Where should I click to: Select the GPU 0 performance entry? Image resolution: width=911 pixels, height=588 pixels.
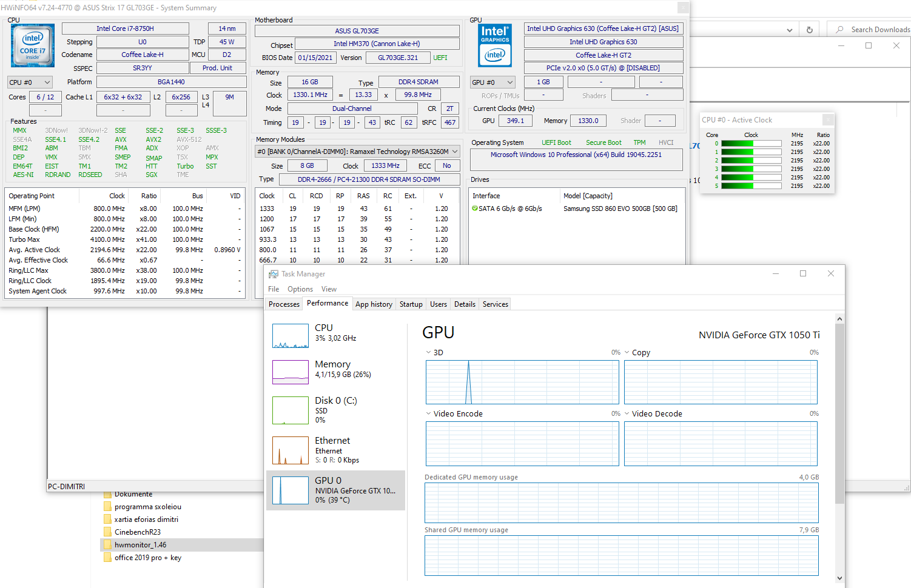pyautogui.click(x=335, y=490)
